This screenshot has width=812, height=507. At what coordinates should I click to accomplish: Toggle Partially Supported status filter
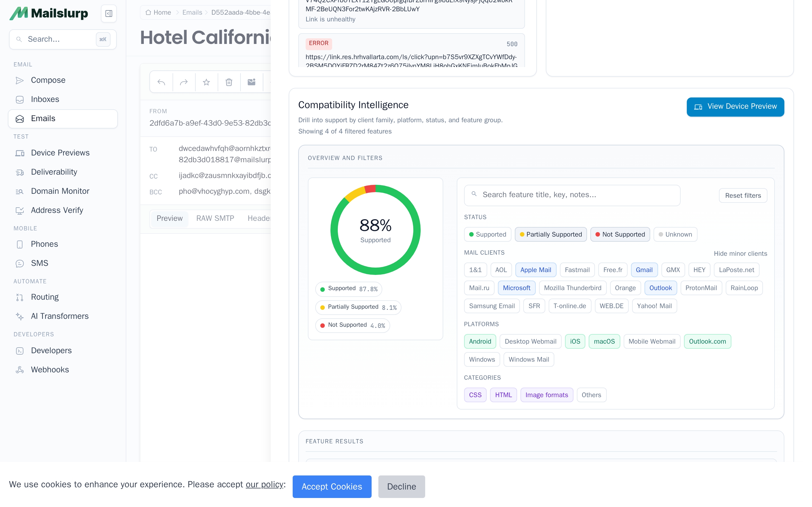[550, 234]
